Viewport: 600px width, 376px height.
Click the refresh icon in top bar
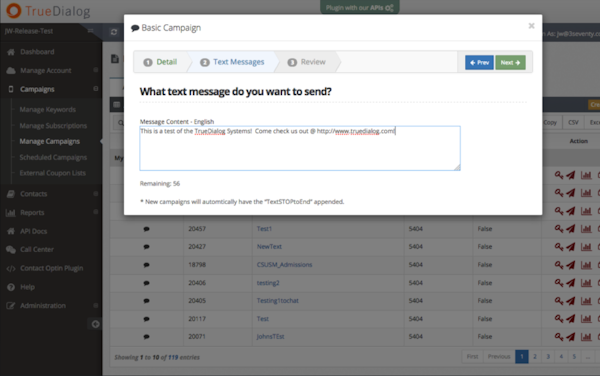point(114,32)
